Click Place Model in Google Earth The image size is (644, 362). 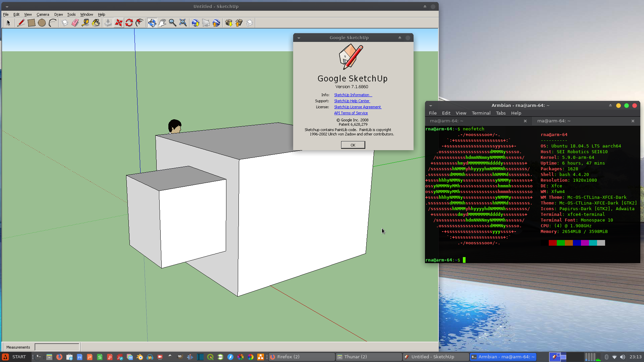click(x=216, y=23)
